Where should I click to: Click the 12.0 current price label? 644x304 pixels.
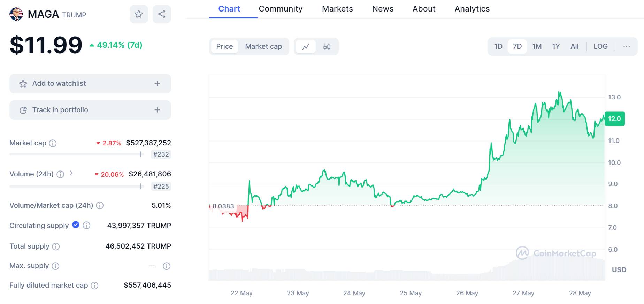615,119
